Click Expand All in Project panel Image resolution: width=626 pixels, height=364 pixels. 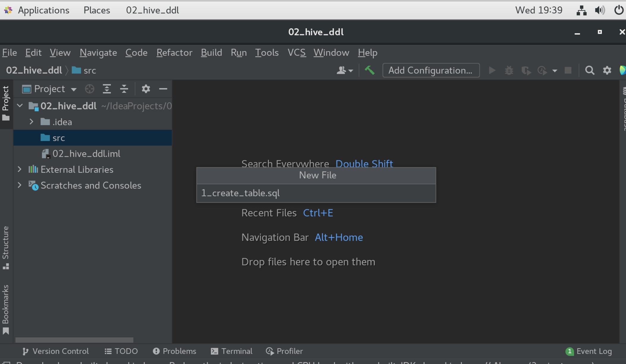coord(107,89)
